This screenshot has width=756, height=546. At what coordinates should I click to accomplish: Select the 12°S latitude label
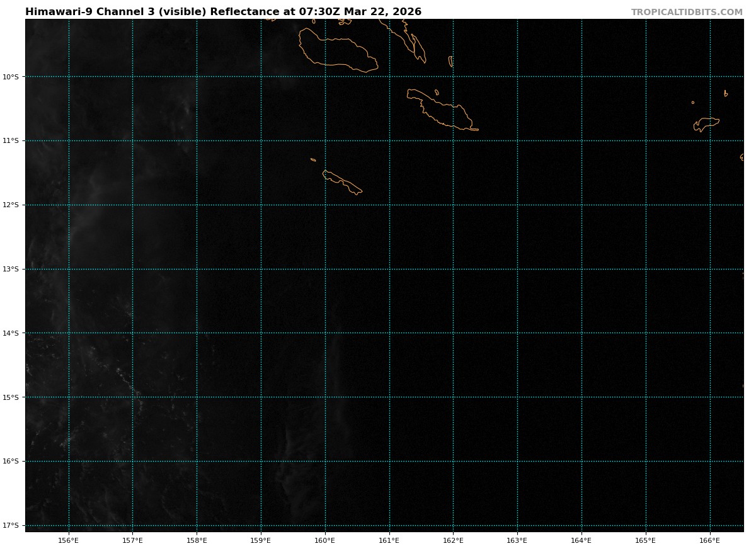click(x=11, y=205)
